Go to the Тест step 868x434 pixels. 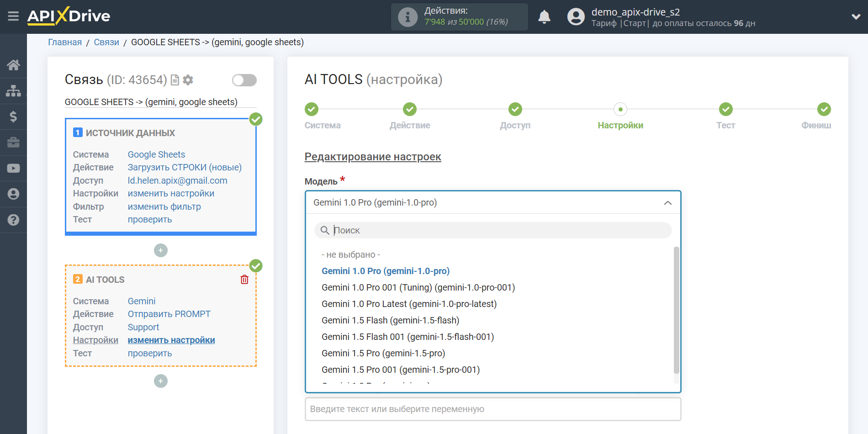(x=725, y=116)
